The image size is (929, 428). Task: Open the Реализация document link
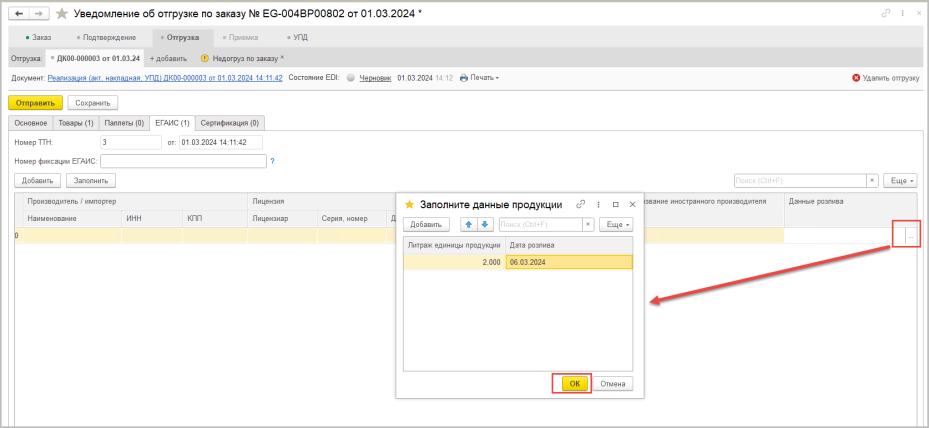(x=165, y=78)
